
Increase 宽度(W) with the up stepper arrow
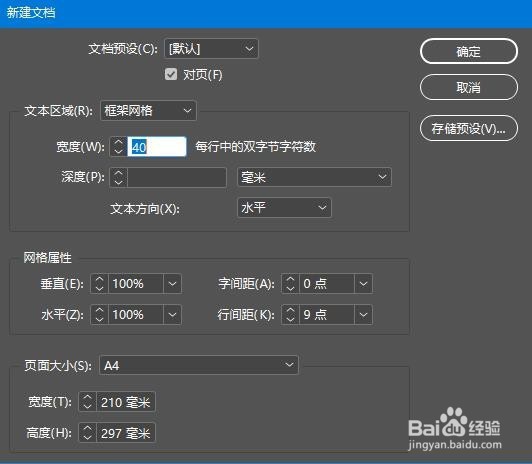tap(118, 142)
